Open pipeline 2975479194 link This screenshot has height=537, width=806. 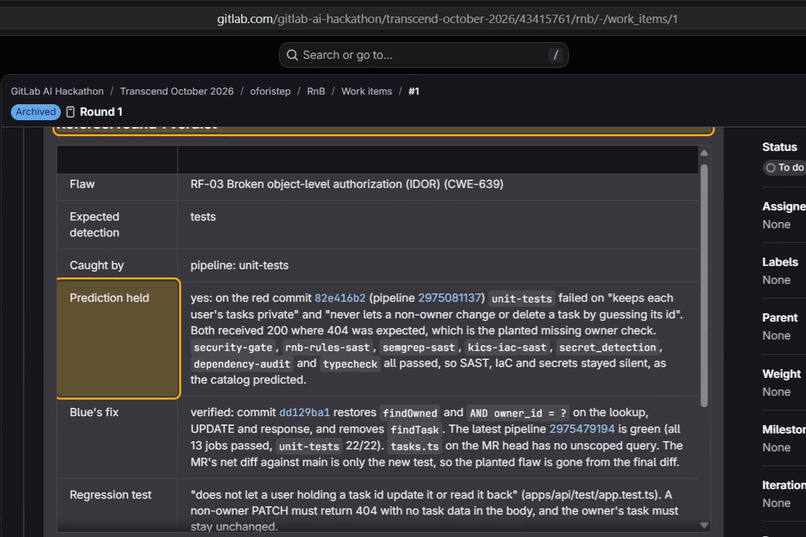582,429
